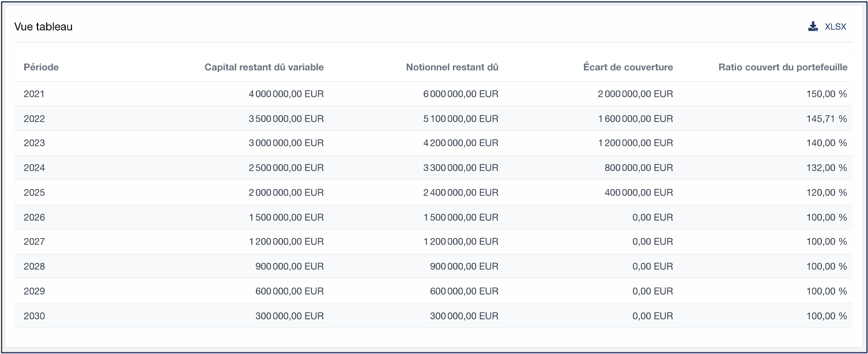The image size is (868, 354).
Task: Click the Écart de couverture column header
Action: tap(628, 67)
